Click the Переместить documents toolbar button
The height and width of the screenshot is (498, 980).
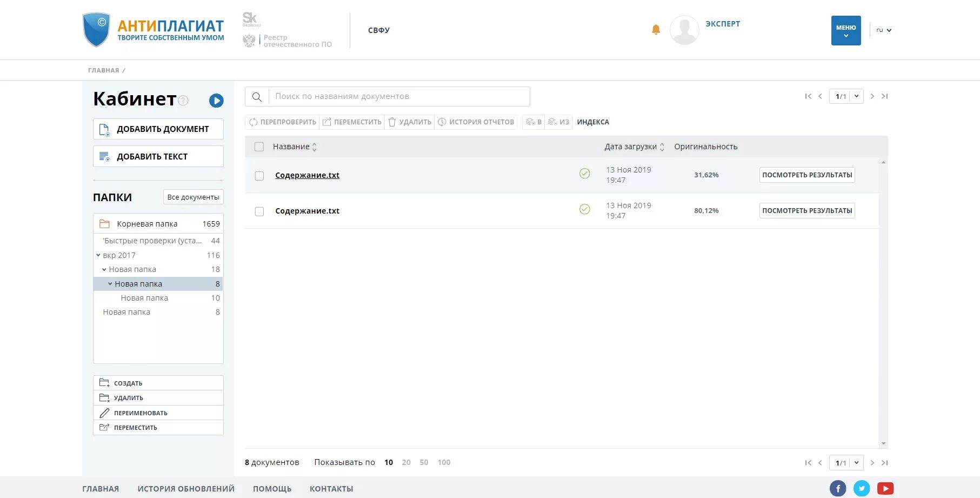[x=352, y=122]
